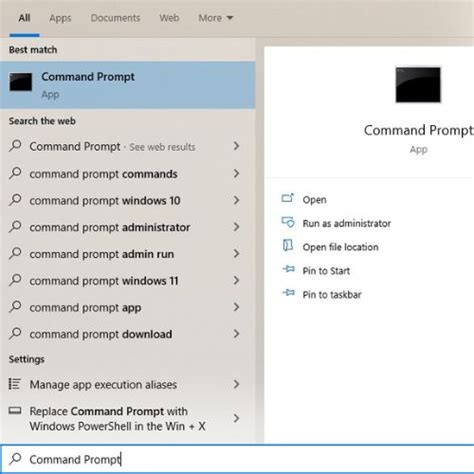
Task: Click in the Command Prompt search text field
Action: click(x=237, y=459)
